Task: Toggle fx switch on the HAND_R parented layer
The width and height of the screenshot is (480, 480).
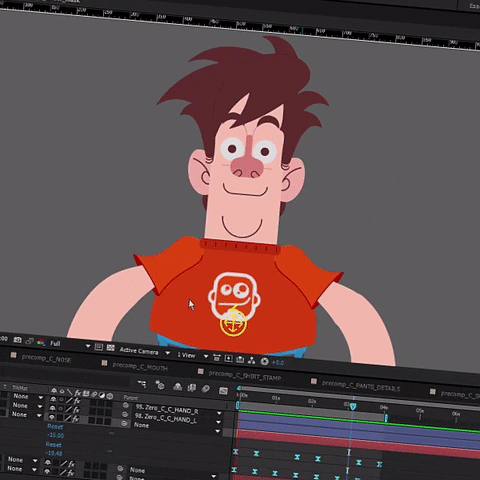Action: pyautogui.click(x=77, y=401)
